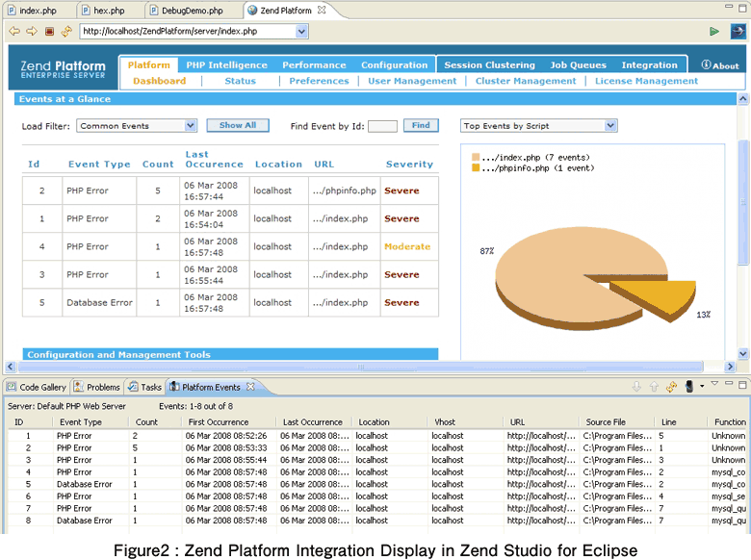This screenshot has height=560, width=751.
Task: Open the Load Filter Common Events dropdown
Action: 190,125
